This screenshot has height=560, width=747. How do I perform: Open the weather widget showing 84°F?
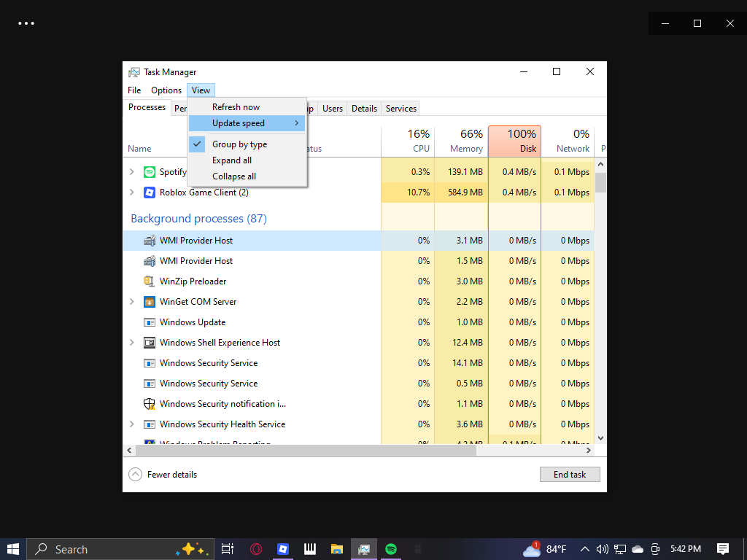[x=544, y=549]
